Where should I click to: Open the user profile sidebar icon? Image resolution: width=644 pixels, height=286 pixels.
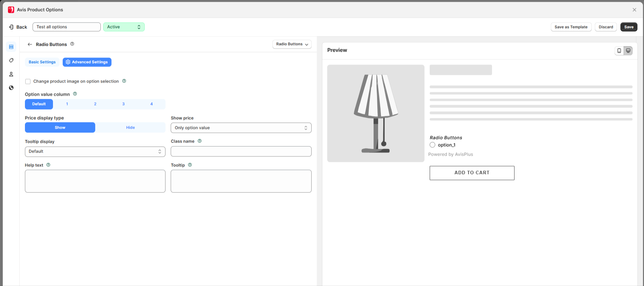coord(11,74)
